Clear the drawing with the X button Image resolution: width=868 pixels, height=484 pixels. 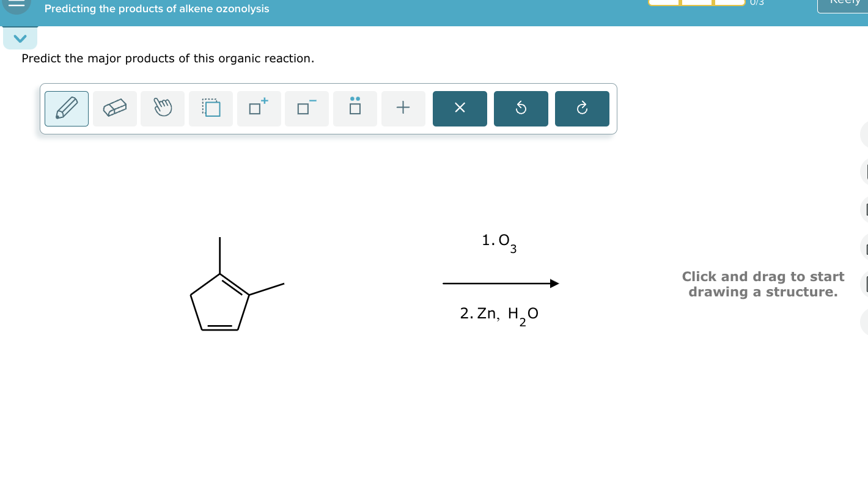coord(460,108)
